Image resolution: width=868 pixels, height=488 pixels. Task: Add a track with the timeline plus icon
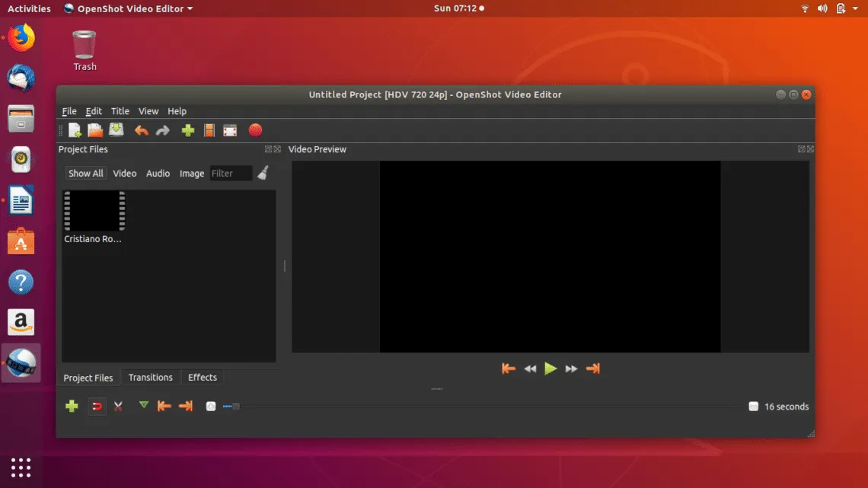click(72, 407)
